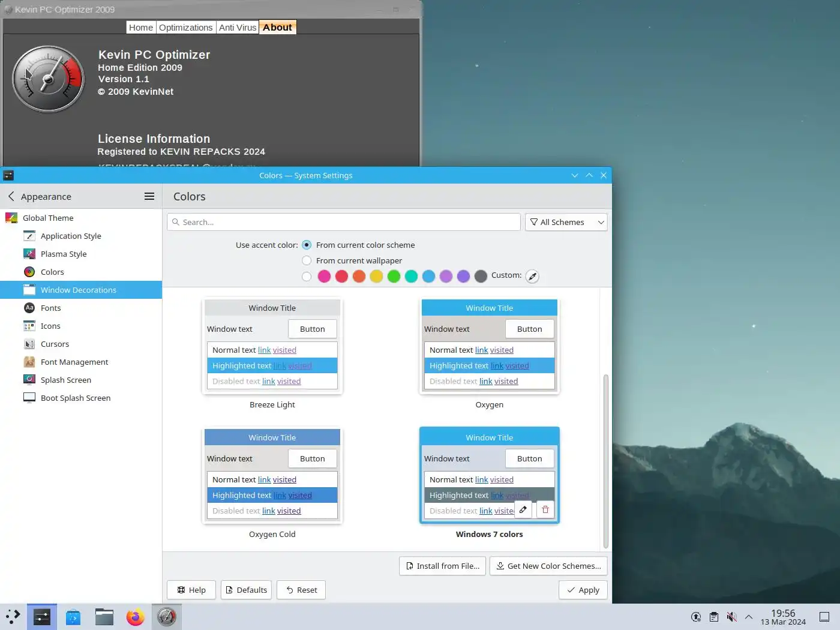Open Optimizations tab in Kevin PC Optimizer

(185, 27)
